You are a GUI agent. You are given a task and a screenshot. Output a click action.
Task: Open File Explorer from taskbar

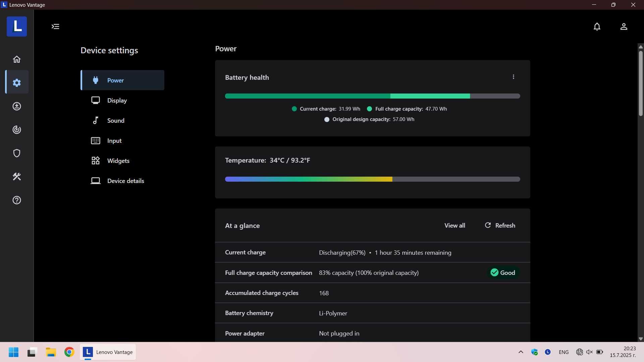coord(51,352)
